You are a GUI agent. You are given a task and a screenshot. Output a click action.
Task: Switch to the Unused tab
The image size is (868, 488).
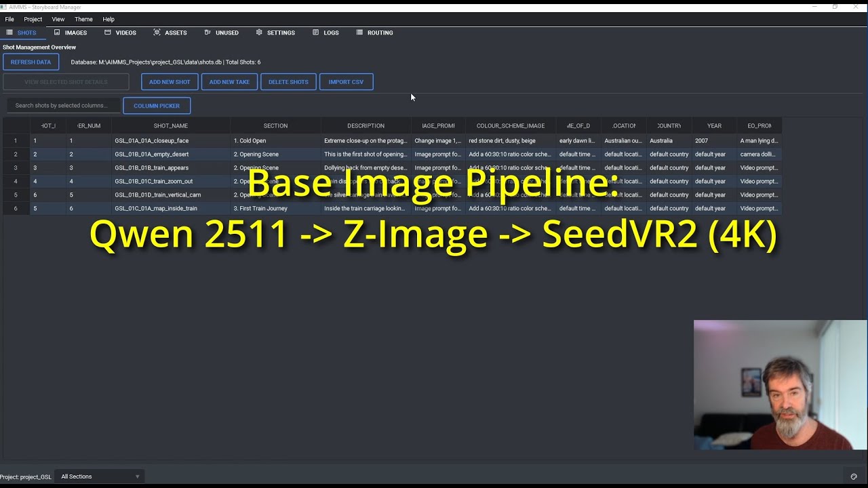221,33
